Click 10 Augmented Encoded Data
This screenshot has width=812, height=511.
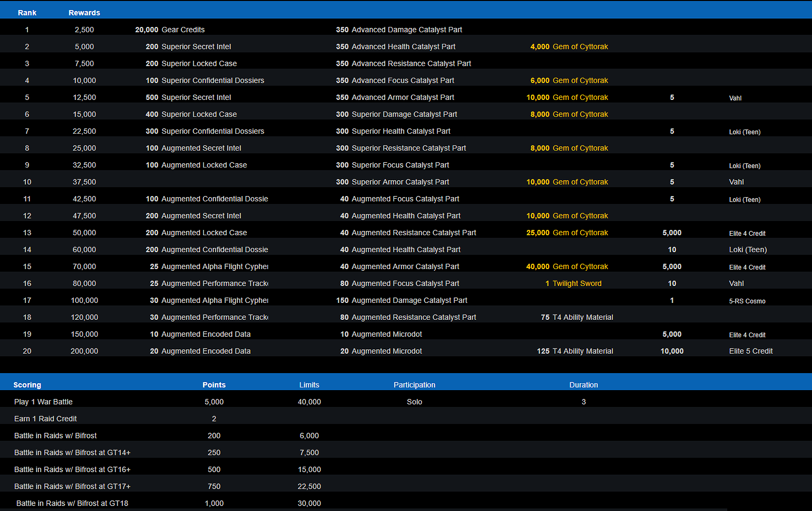coord(200,334)
